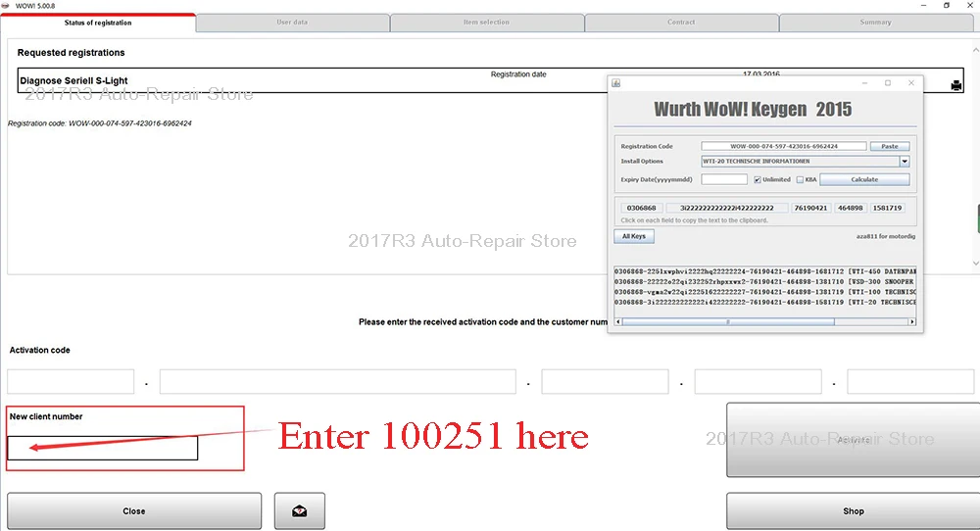Click the fourth Activation code field
Screen dimensions: 980x531
(x=758, y=382)
